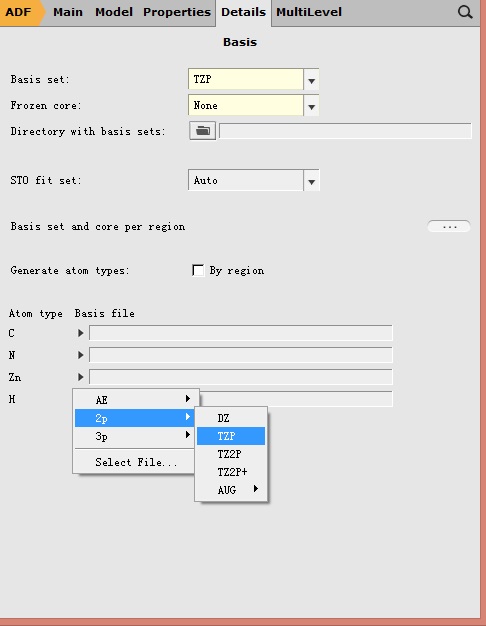Click the directory path input field
Screen dimensions: 486x626
[x=345, y=131]
